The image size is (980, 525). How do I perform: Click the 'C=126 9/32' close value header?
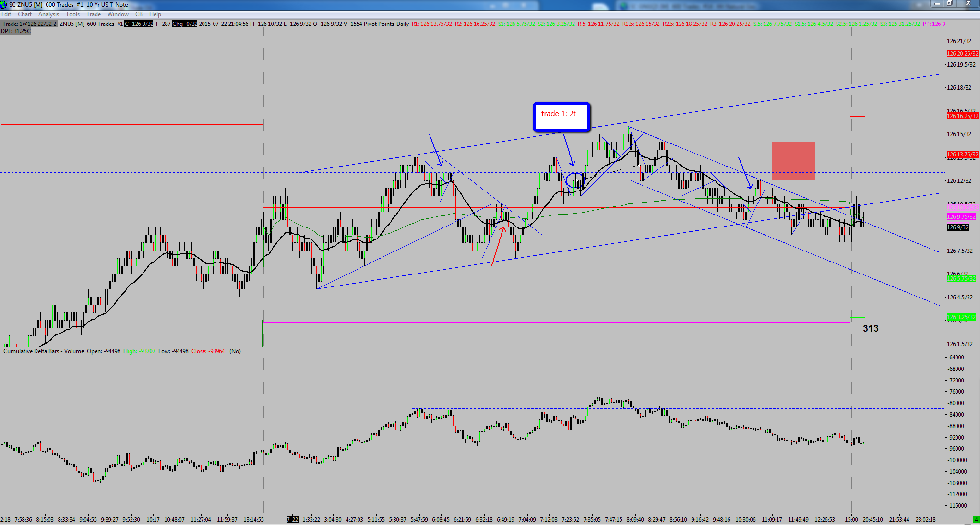(x=139, y=24)
